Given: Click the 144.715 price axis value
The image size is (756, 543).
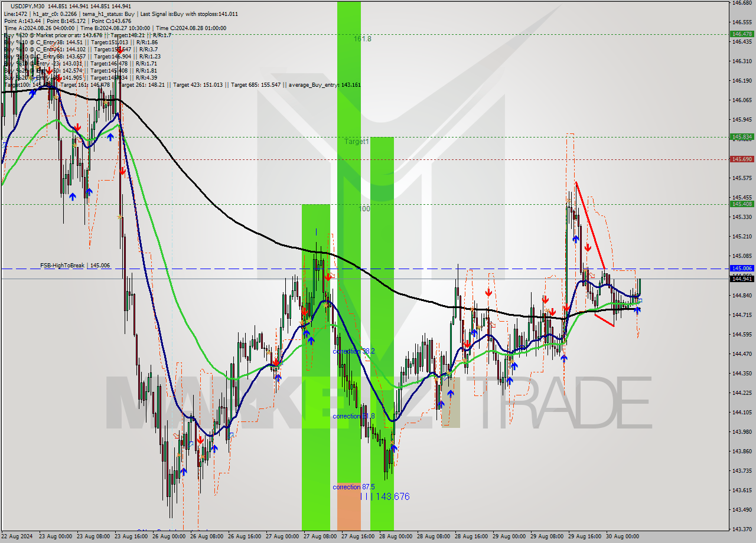Looking at the screenshot, I should click(742, 315).
